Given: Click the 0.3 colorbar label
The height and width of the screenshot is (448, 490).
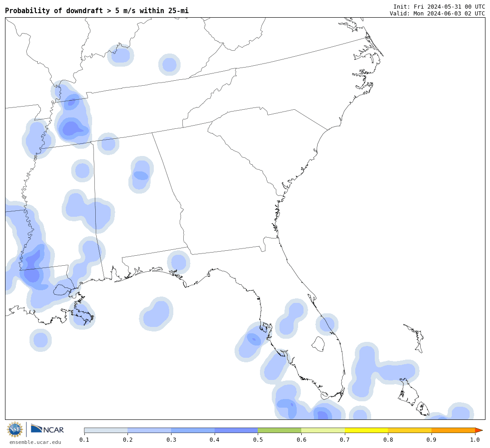Looking at the screenshot, I should click(171, 440).
